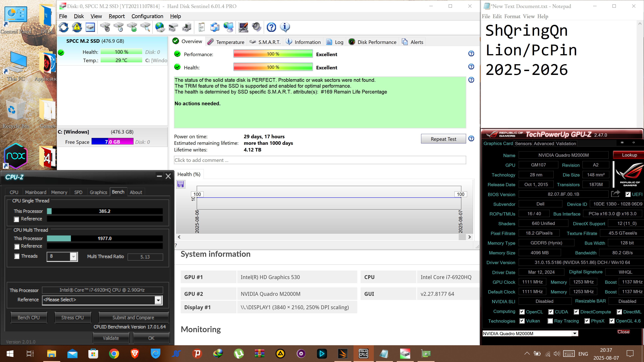Click the refresh-with-warning toolbar icon
The image size is (644, 362).
77,27
